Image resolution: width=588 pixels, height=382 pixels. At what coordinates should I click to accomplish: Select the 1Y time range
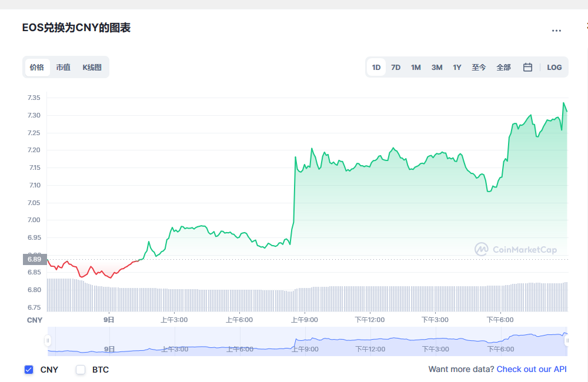(457, 68)
